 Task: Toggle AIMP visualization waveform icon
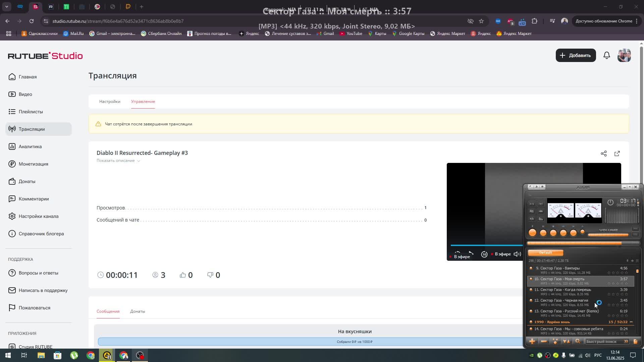coord(541,211)
